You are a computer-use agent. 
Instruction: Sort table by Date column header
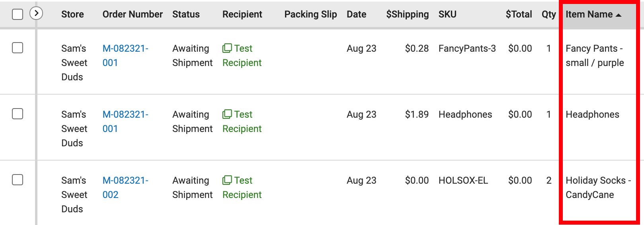tap(356, 14)
